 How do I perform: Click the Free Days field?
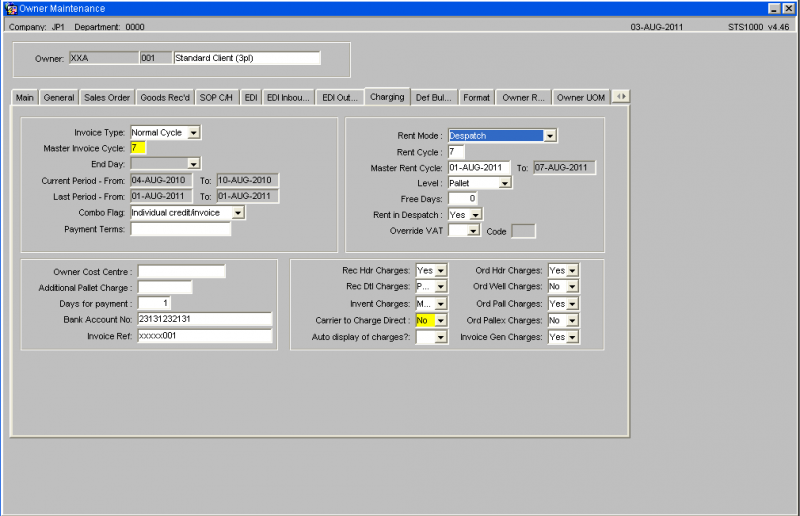pyautogui.click(x=462, y=199)
